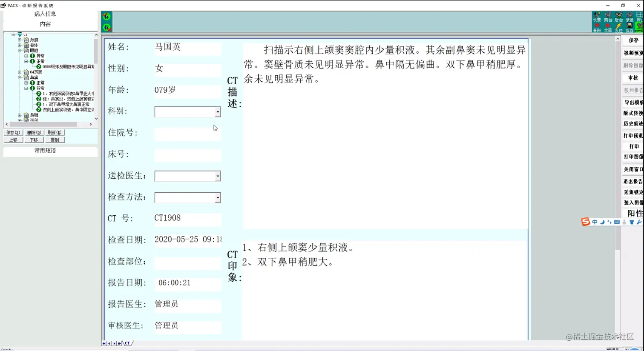Click the 发送 send icon

pos(618,28)
